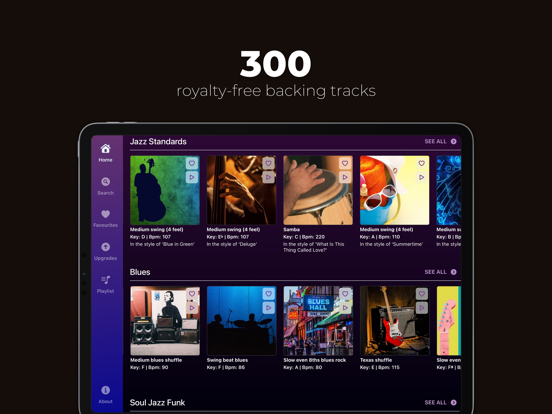This screenshot has width=552, height=414.
Task: Expand Soul Jazz Funk via See All
Action: pos(440,402)
